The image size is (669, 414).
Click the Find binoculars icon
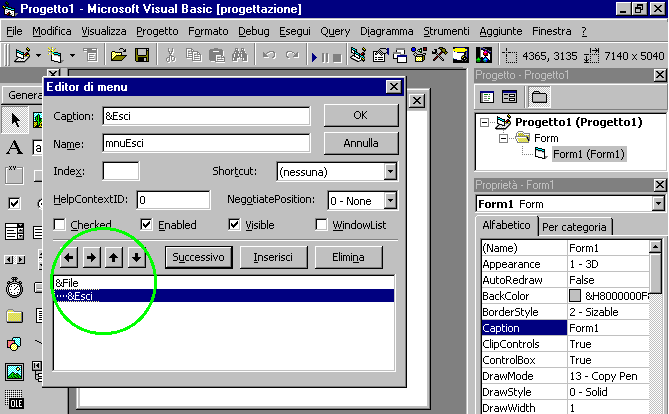point(240,55)
